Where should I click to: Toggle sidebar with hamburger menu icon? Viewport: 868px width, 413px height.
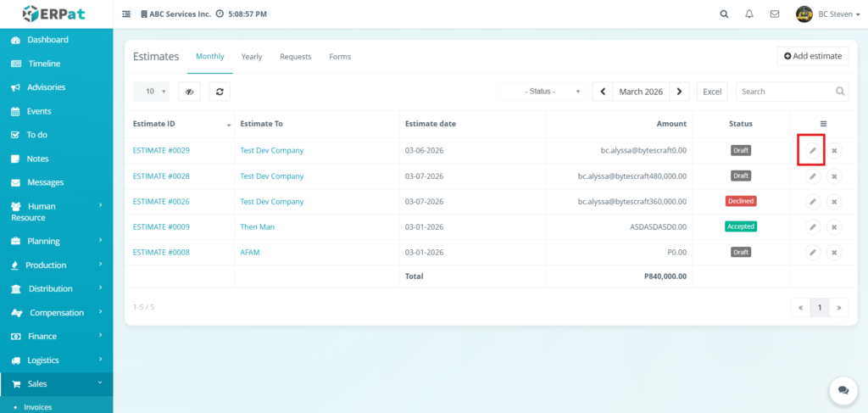click(126, 14)
